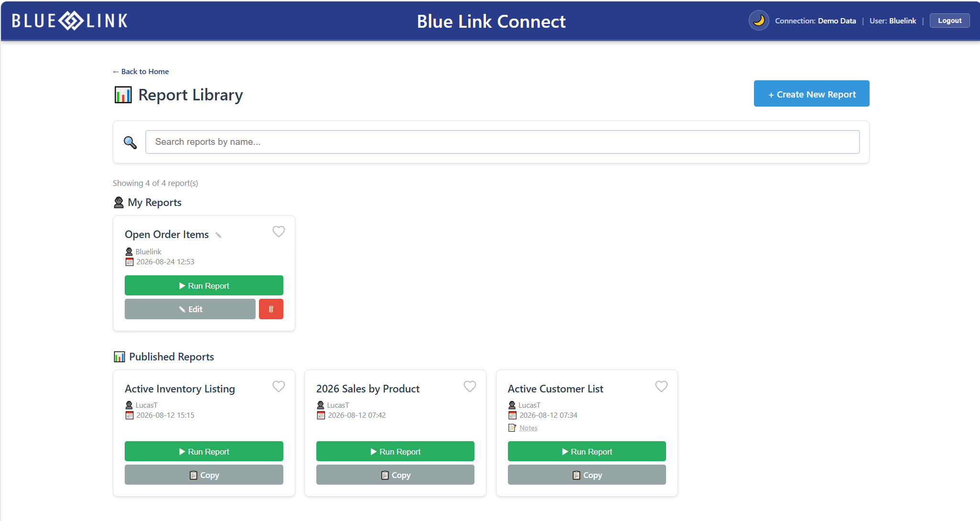This screenshot has width=980, height=521.
Task: Edit the Open Order Items report
Action: click(x=190, y=309)
